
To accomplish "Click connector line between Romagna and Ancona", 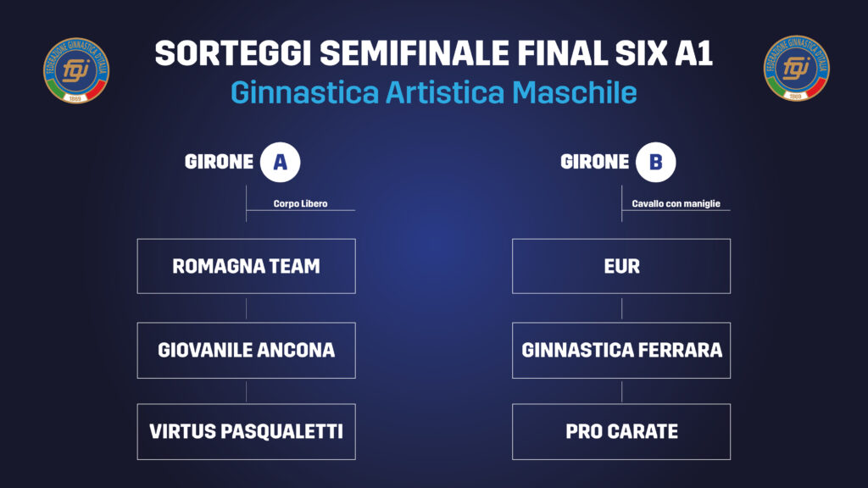I will [247, 308].
